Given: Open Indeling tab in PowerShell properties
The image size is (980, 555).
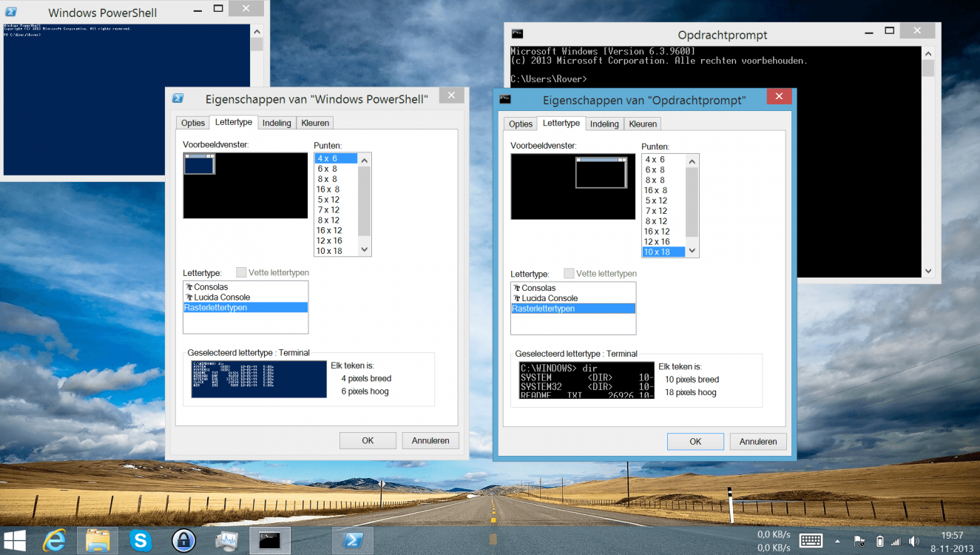Looking at the screenshot, I should click(x=277, y=123).
